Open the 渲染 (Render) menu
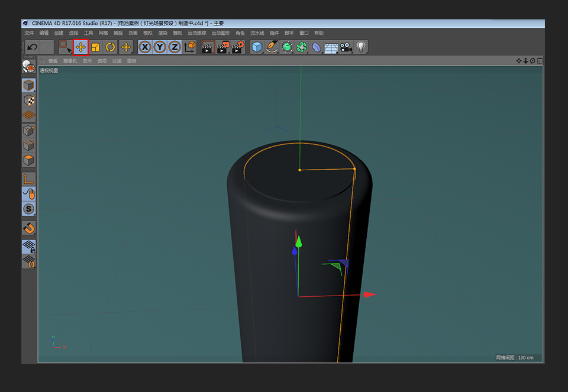The height and width of the screenshot is (392, 568). pos(163,33)
